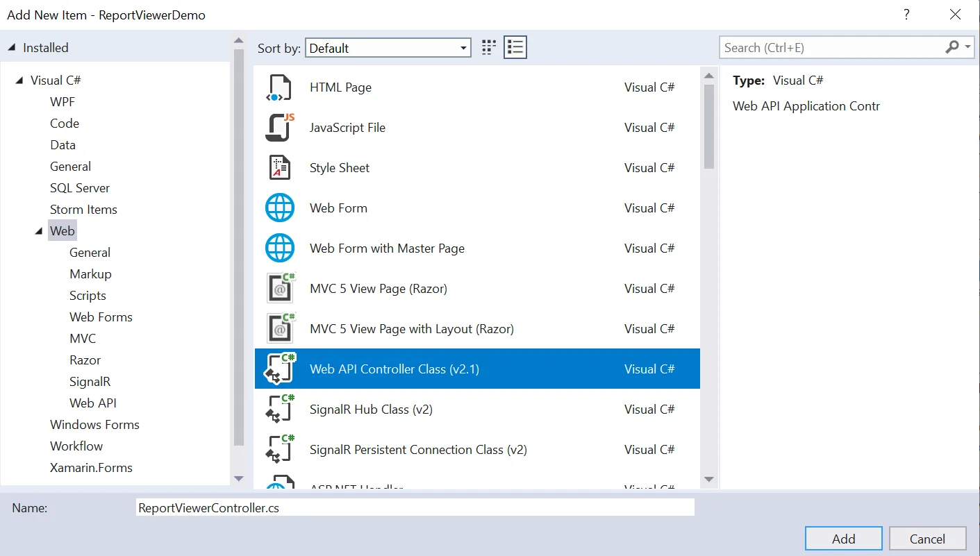This screenshot has width=980, height=556.
Task: Open the Help question mark button
Action: (x=906, y=14)
